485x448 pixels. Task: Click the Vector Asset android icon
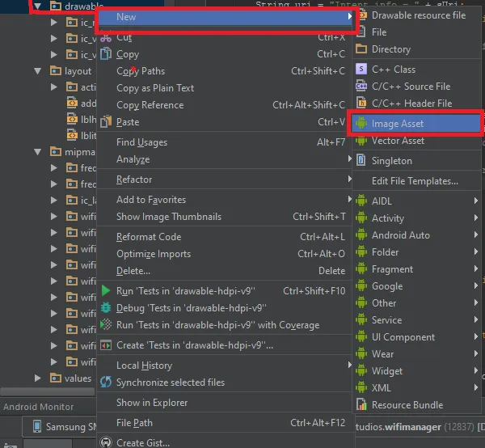[x=361, y=141]
